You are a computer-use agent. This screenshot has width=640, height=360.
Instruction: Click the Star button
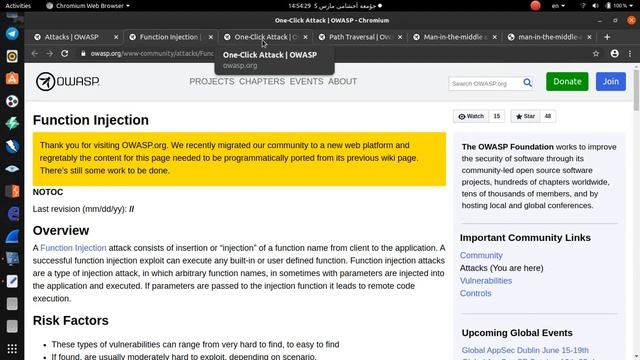[x=525, y=116]
